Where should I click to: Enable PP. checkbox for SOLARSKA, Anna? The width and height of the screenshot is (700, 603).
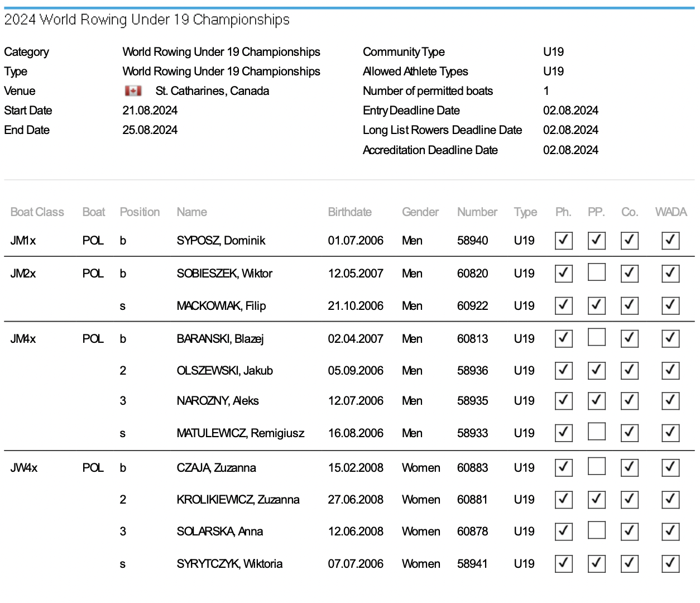click(x=597, y=530)
